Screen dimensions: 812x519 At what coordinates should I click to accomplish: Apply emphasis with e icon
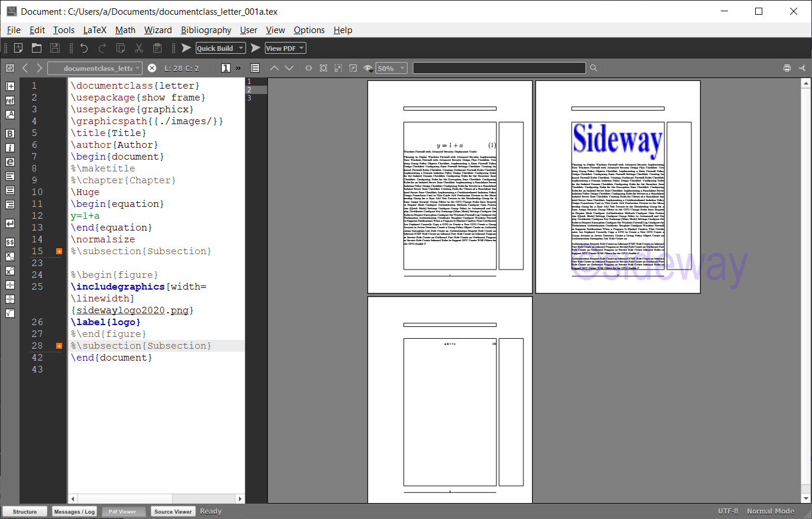(10, 162)
